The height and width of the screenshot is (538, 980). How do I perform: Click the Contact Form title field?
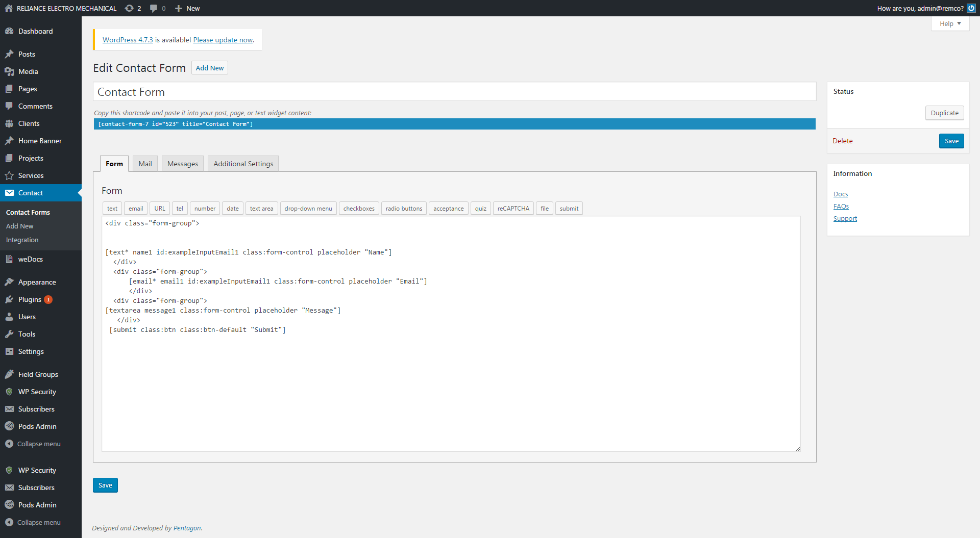point(454,92)
